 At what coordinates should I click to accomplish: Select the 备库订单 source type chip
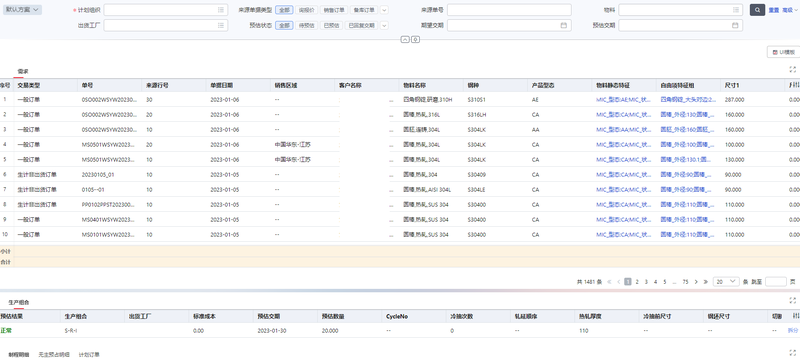[364, 10]
